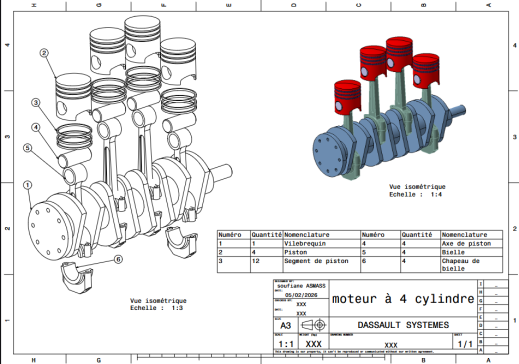Click the 'Segment de piston' table entry
Image resolution: width=519 pixels, height=364 pixels.
pyautogui.click(x=316, y=261)
